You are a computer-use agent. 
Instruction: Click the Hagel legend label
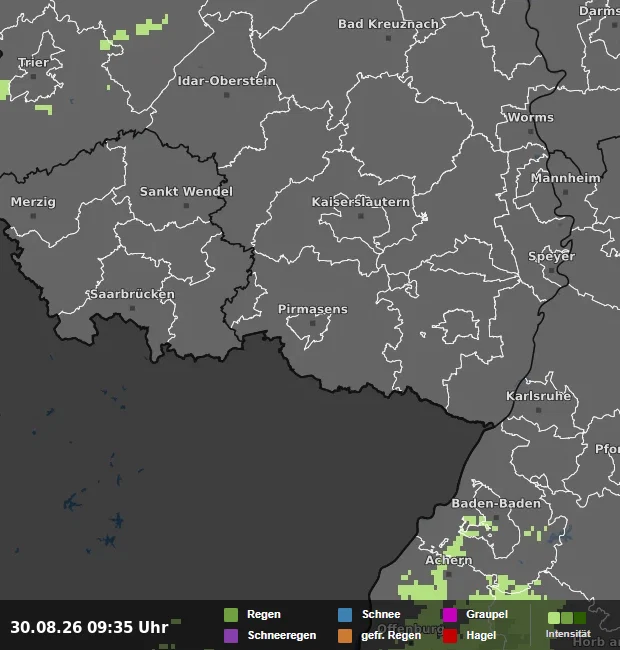(x=481, y=635)
